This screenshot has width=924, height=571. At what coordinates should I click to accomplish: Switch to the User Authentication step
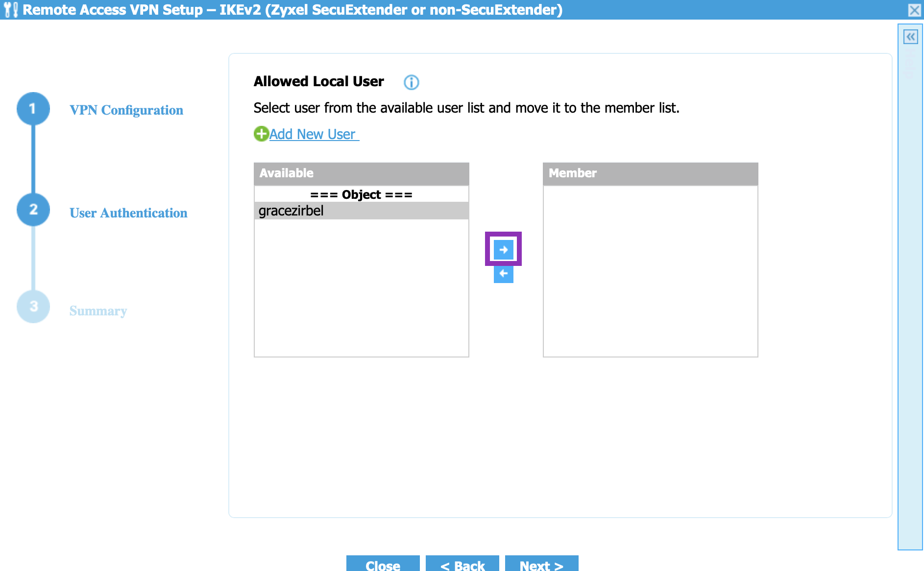coord(128,213)
